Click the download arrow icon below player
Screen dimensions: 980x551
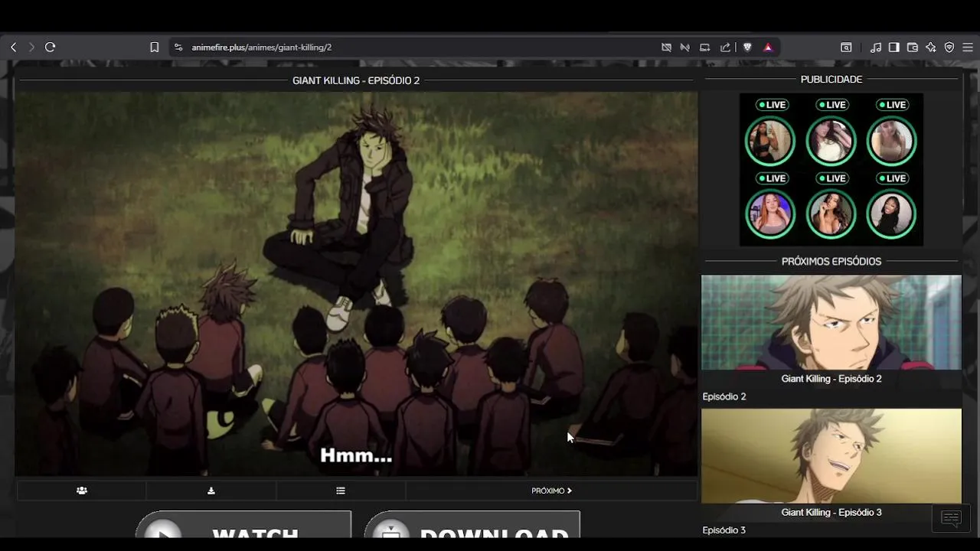point(211,491)
